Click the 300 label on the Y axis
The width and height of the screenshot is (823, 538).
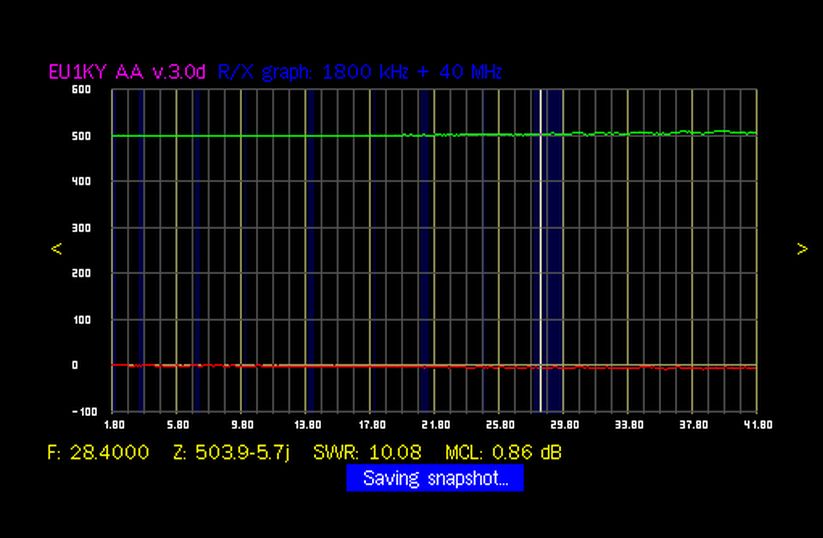(x=53, y=228)
